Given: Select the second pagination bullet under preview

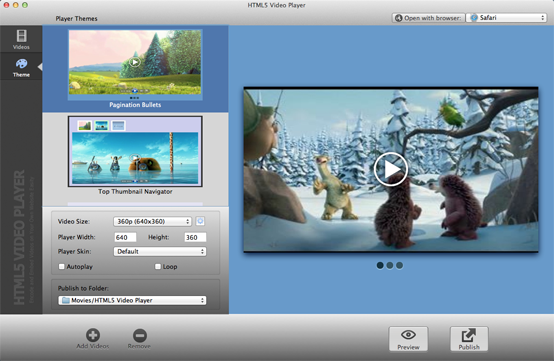Looking at the screenshot, I should (390, 265).
